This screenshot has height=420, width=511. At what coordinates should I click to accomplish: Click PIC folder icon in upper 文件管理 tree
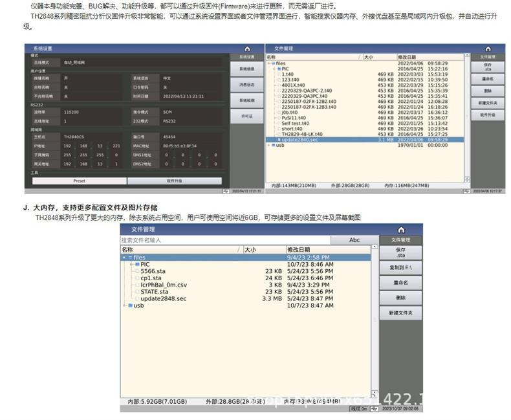[x=279, y=69]
